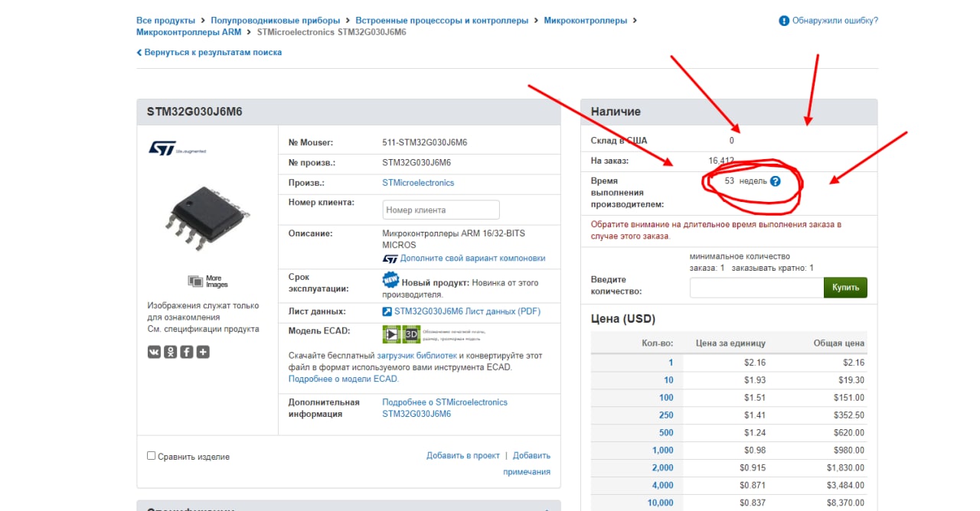Click "Дополните свой вариант компоновки"
This screenshot has height=511, width=980.
(x=472, y=259)
